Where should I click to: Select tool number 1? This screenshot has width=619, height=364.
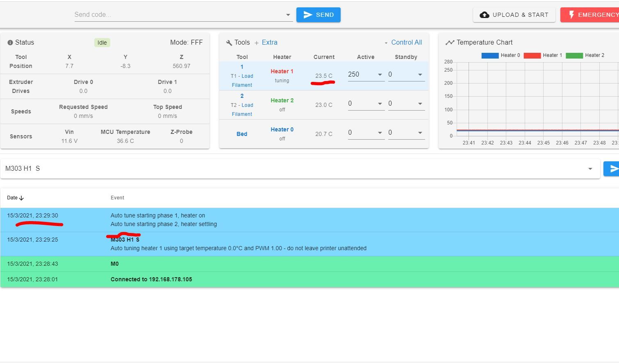[x=242, y=67]
